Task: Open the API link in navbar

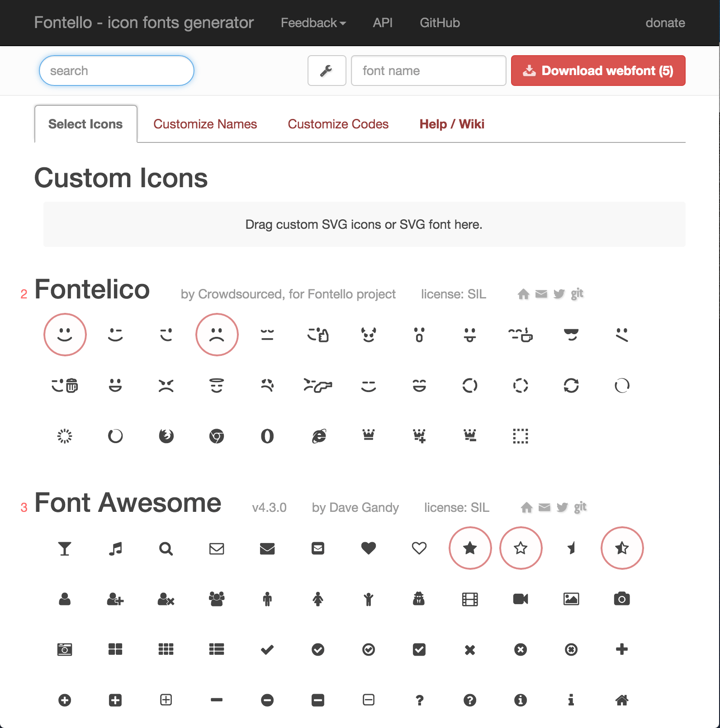Action: coord(383,23)
